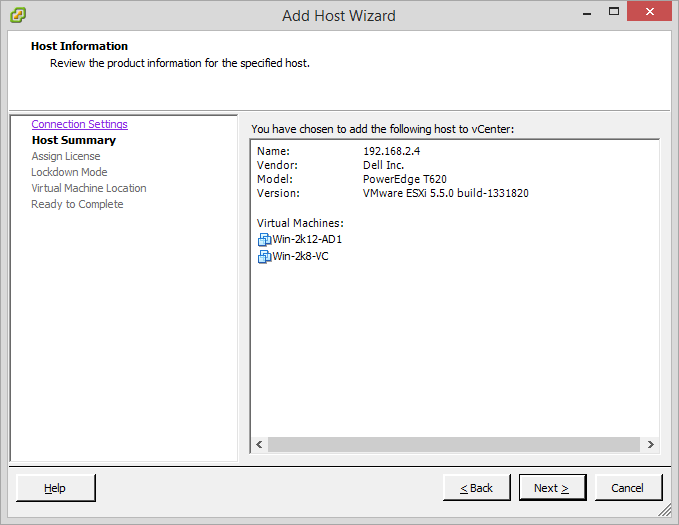Minimize the Add Host Wizard window
Screen dimensions: 679x525
tap(584, 12)
